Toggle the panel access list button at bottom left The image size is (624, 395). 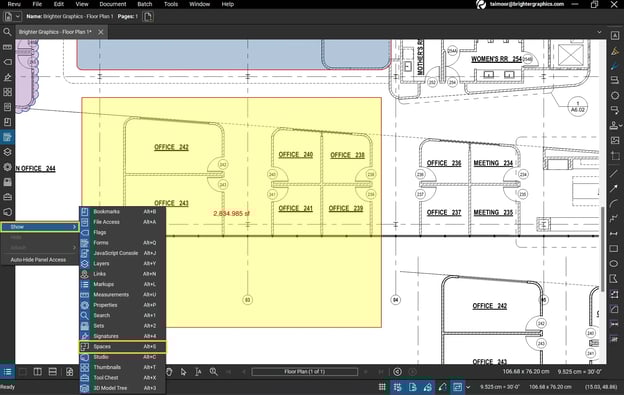(7, 372)
